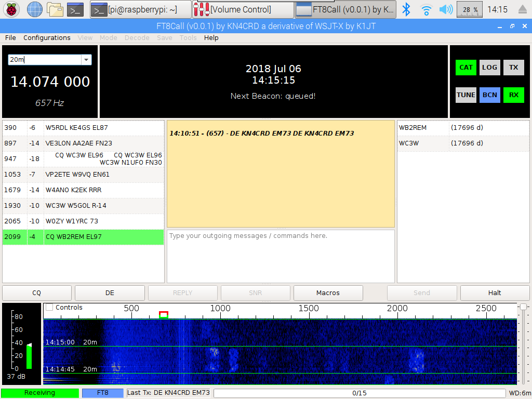Click the CPU usage monitor
This screenshot has width=532, height=399.
tap(470, 9)
